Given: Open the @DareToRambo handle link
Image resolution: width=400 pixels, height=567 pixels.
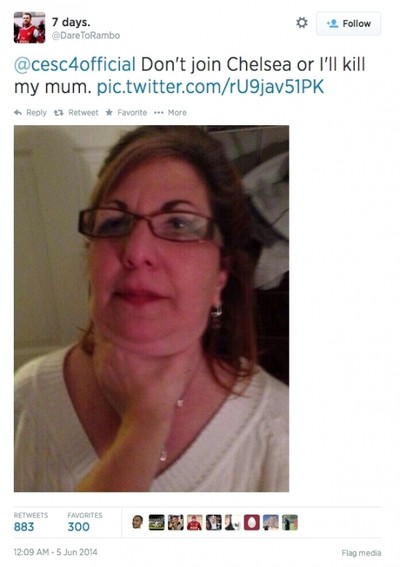Looking at the screenshot, I should coord(86,35).
